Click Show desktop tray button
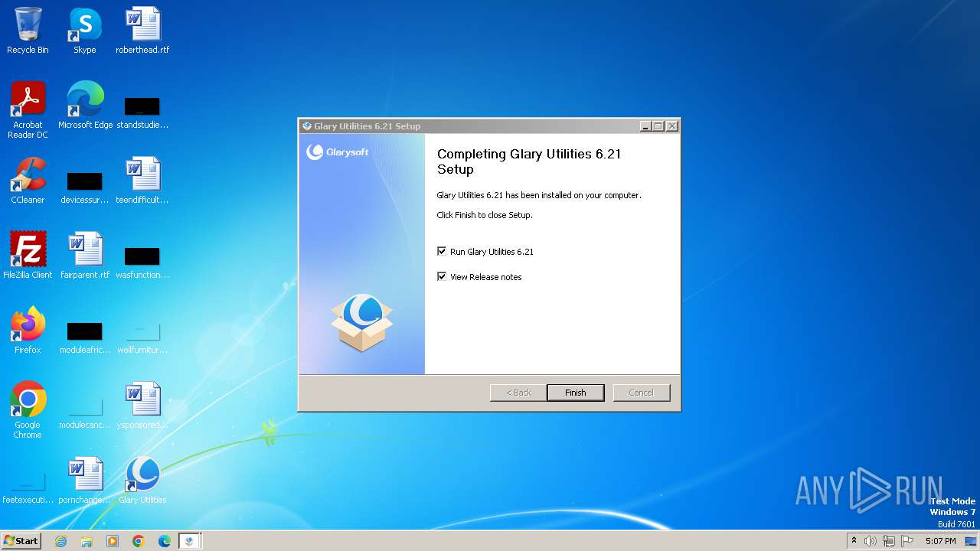Screen dimensions: 980x551 [972, 541]
